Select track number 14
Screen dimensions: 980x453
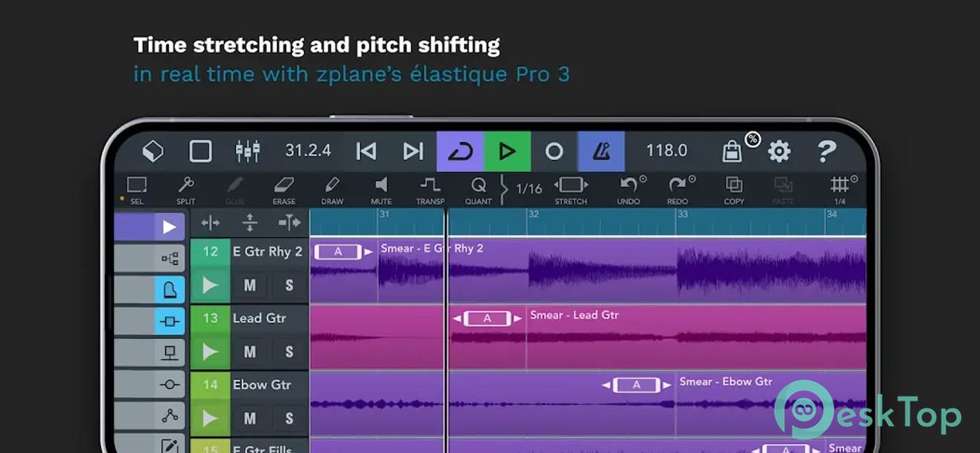pyautogui.click(x=210, y=384)
